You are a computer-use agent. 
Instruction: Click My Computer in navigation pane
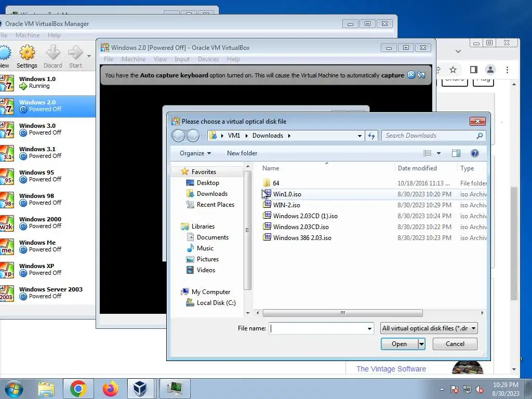[211, 292]
